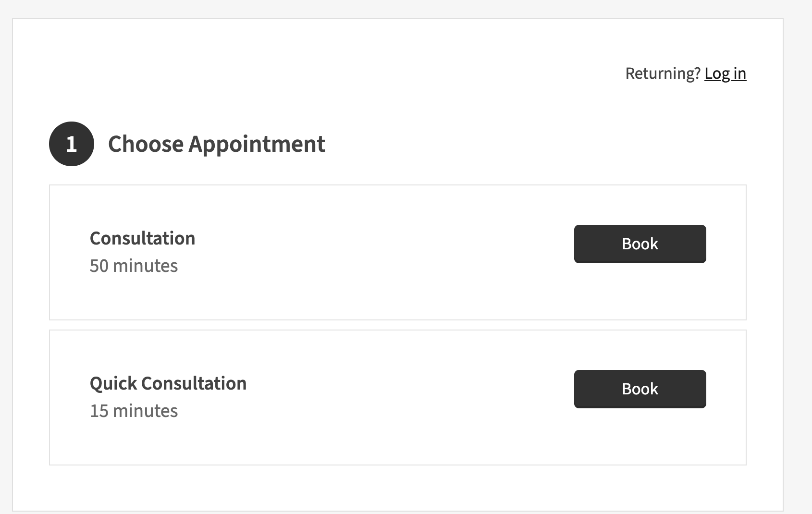Open login via underlined Log in text
The width and height of the screenshot is (812, 514).
coord(725,73)
